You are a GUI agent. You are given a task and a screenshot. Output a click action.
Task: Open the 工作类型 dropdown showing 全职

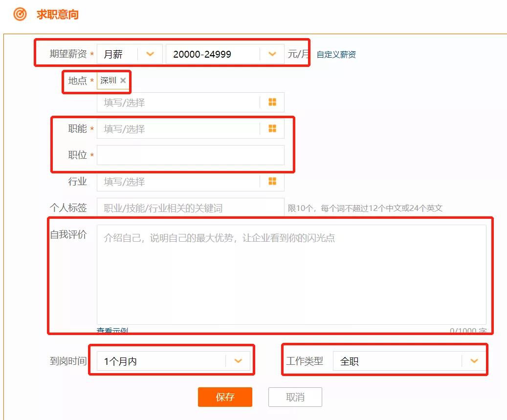point(473,360)
